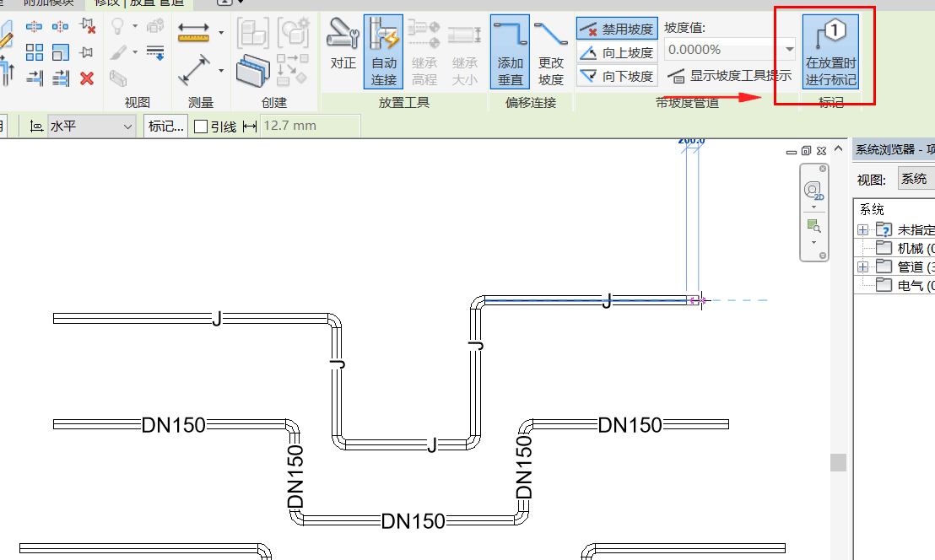
Task: Select the Array tool grid icon
Action: (34, 52)
